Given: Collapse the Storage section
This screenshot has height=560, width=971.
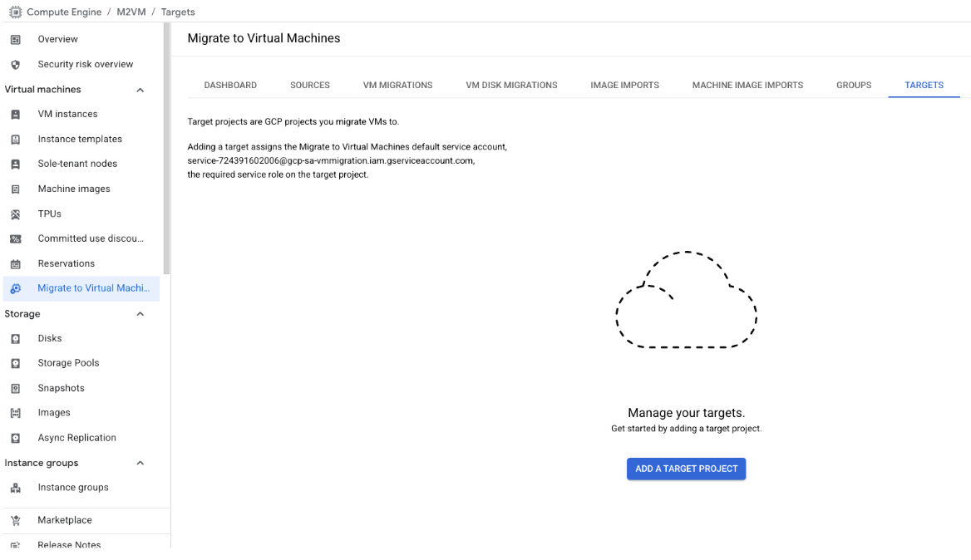Looking at the screenshot, I should coord(140,314).
